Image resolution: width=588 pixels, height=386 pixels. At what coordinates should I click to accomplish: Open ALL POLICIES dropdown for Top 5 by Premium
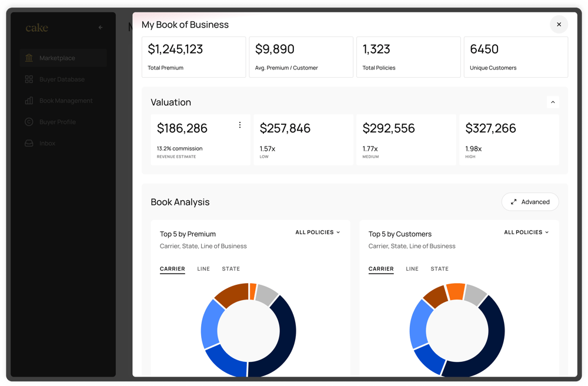tap(318, 232)
